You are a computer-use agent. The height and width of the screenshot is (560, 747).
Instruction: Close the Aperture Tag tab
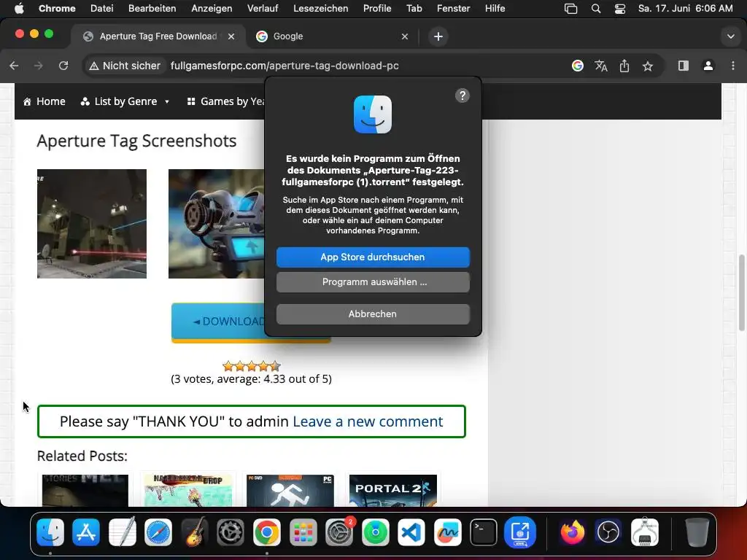pos(231,36)
